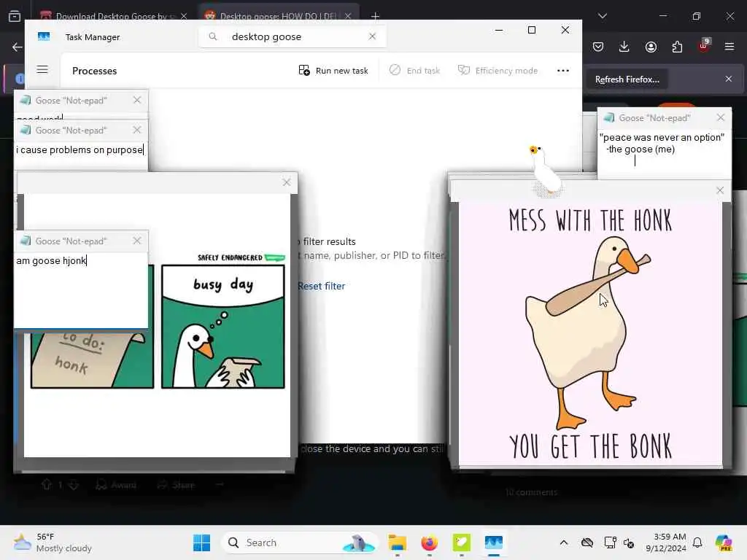The height and width of the screenshot is (560, 747).
Task: Click the network display tray icon
Action: (x=610, y=542)
